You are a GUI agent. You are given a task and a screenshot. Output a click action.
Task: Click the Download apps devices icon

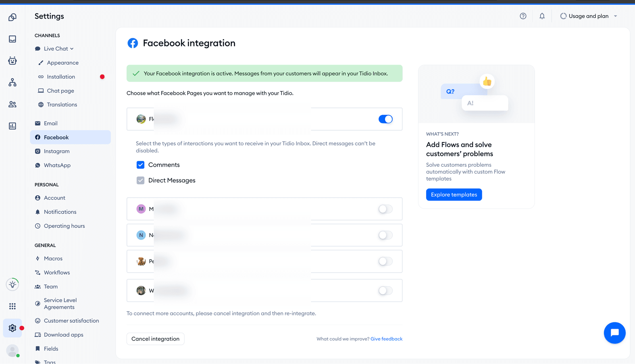coord(38,335)
